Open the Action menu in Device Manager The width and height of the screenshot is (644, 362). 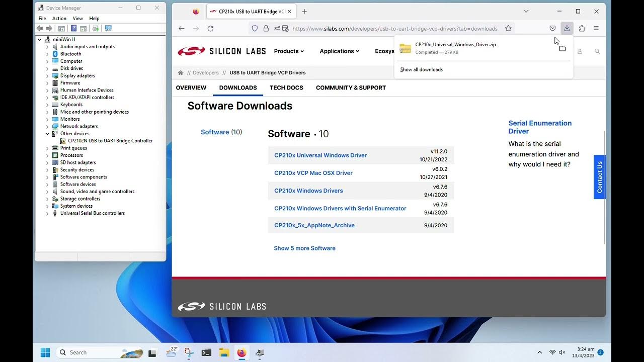click(59, 19)
